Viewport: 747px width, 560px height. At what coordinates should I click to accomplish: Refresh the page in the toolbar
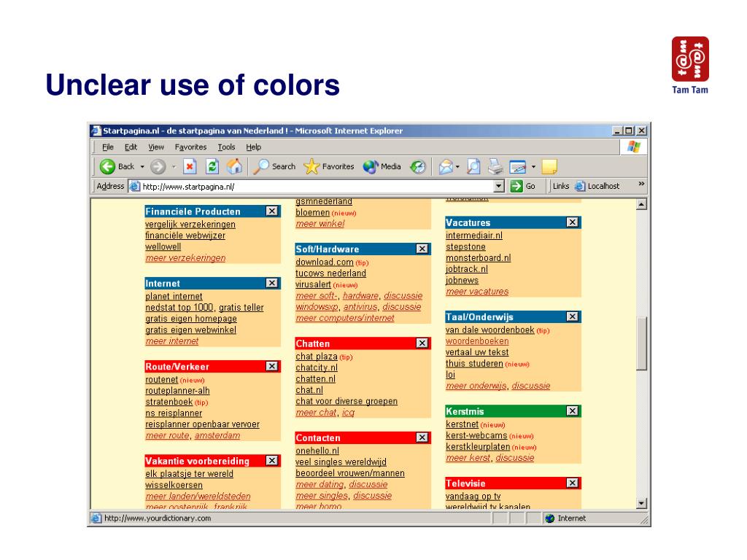tap(212, 166)
